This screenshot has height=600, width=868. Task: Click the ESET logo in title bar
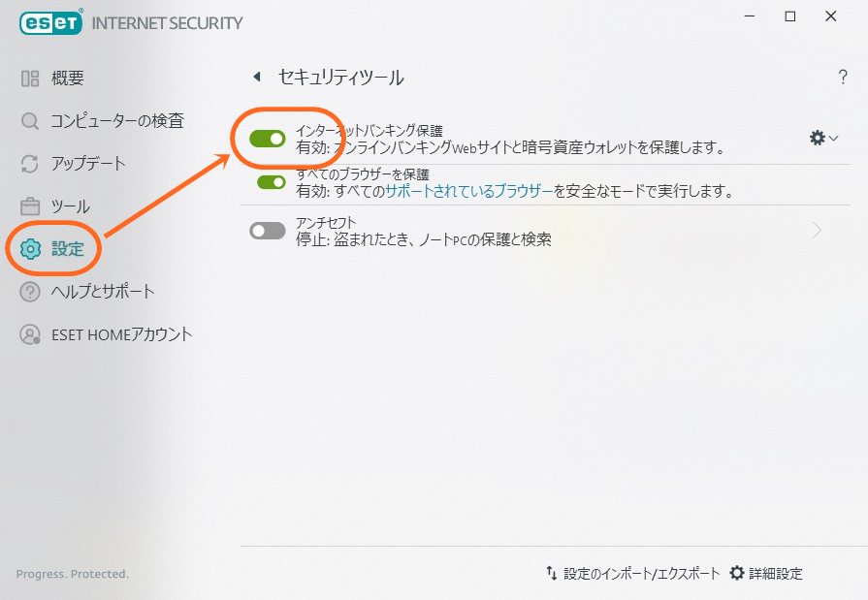[x=51, y=22]
